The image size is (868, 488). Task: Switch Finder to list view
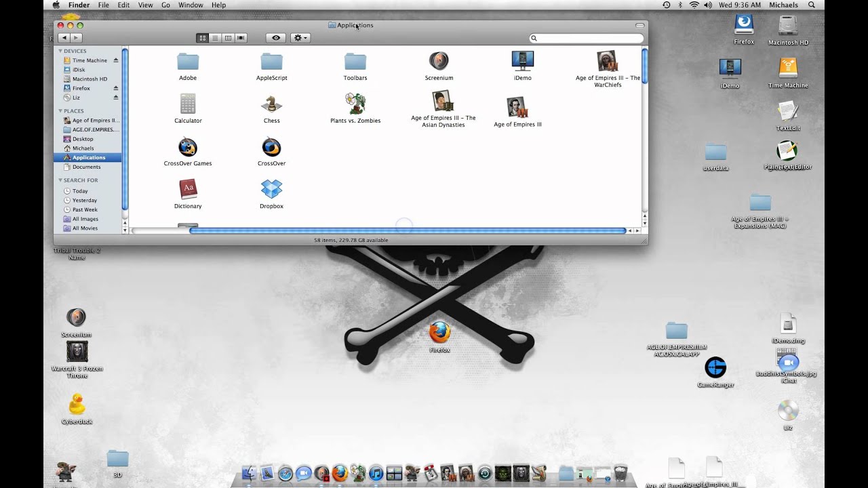click(x=215, y=38)
